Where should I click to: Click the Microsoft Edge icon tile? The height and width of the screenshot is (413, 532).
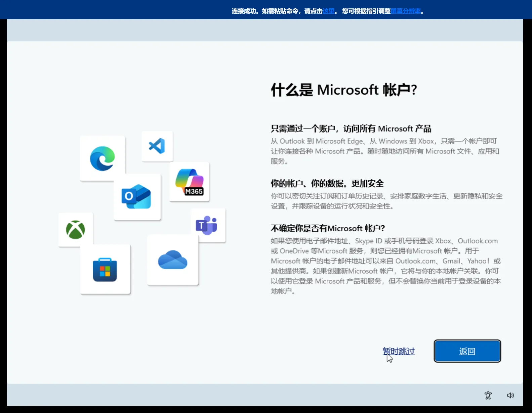click(103, 158)
